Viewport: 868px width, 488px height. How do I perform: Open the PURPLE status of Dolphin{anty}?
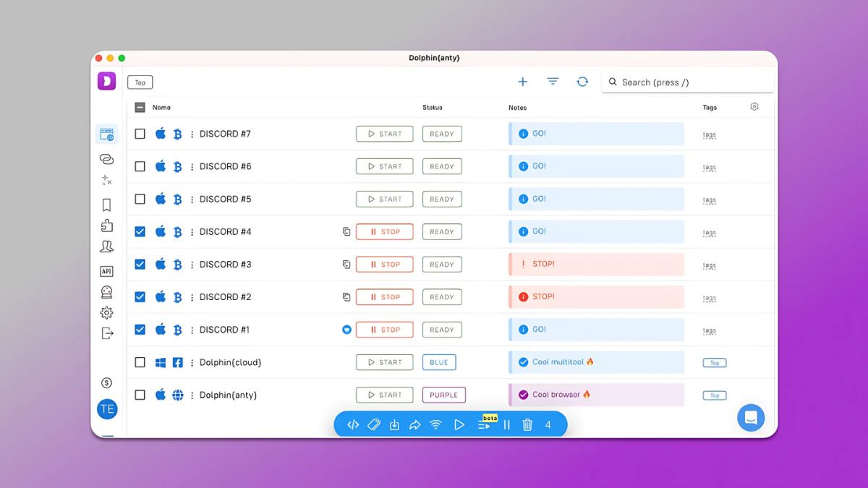pyautogui.click(x=444, y=395)
